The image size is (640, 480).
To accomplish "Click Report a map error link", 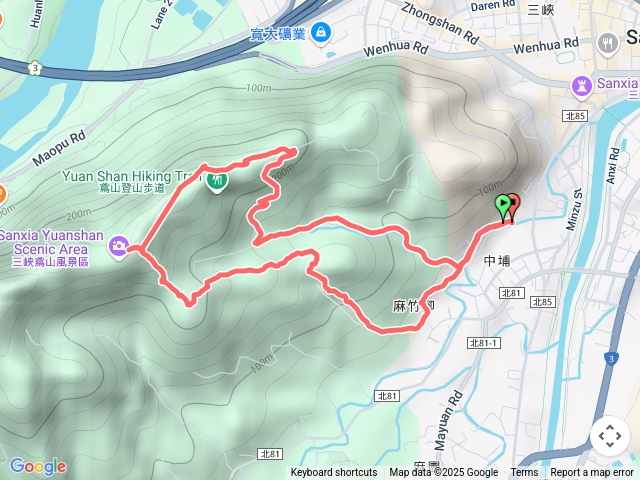I will [x=591, y=472].
